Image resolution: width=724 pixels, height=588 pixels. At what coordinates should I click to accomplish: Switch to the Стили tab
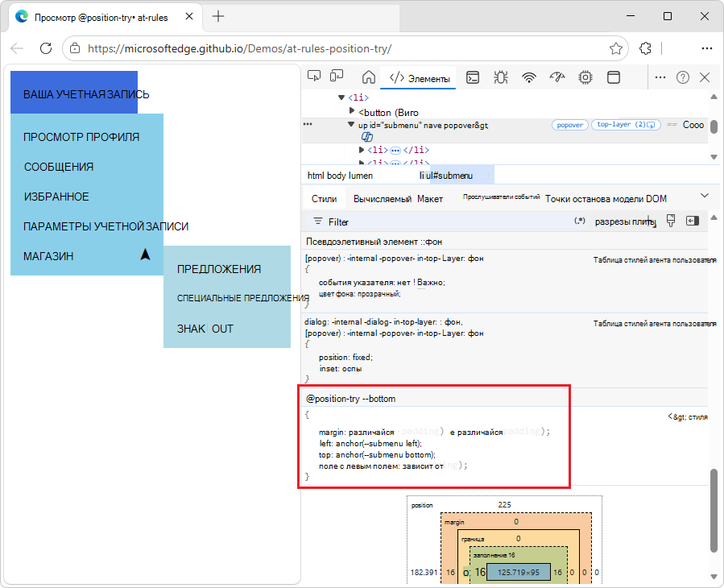point(324,199)
